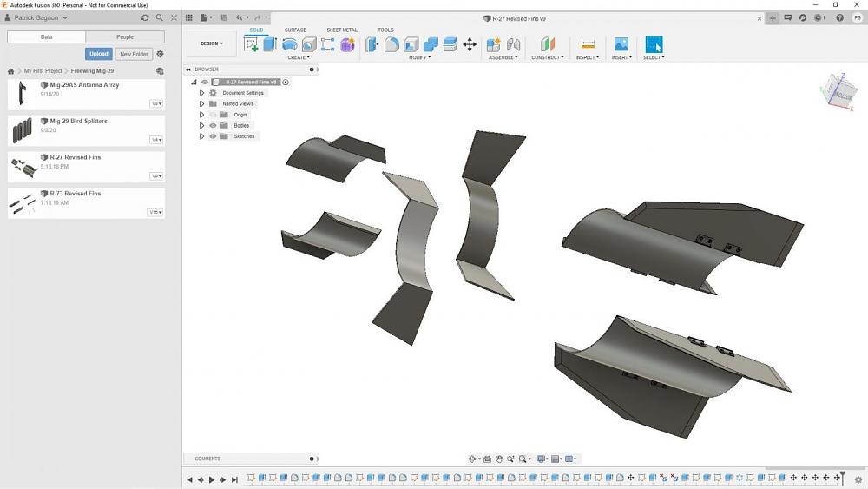Search in the data panel

(160, 17)
